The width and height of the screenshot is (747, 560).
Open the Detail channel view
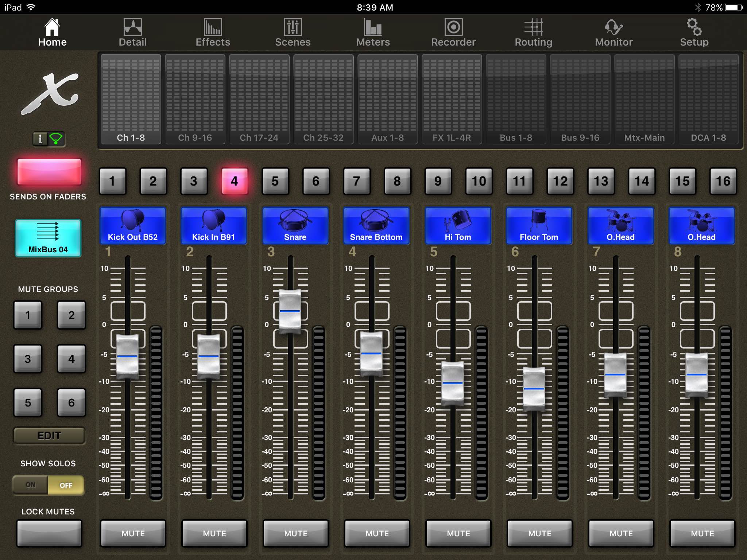pos(132,32)
